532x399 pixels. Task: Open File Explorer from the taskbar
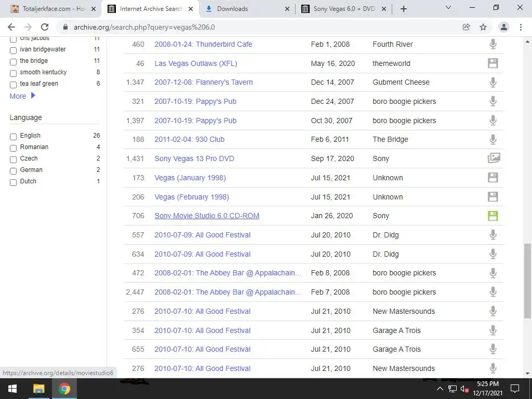(38, 389)
